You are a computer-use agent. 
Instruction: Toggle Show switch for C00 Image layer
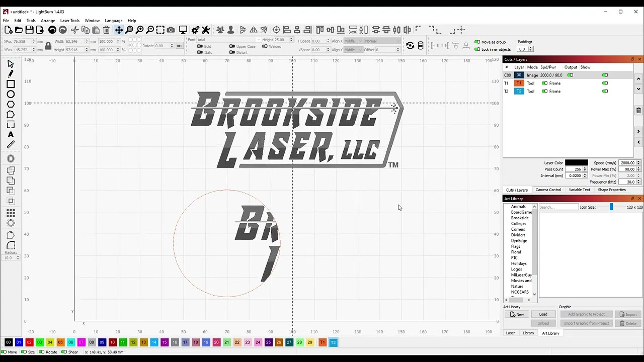click(x=605, y=75)
